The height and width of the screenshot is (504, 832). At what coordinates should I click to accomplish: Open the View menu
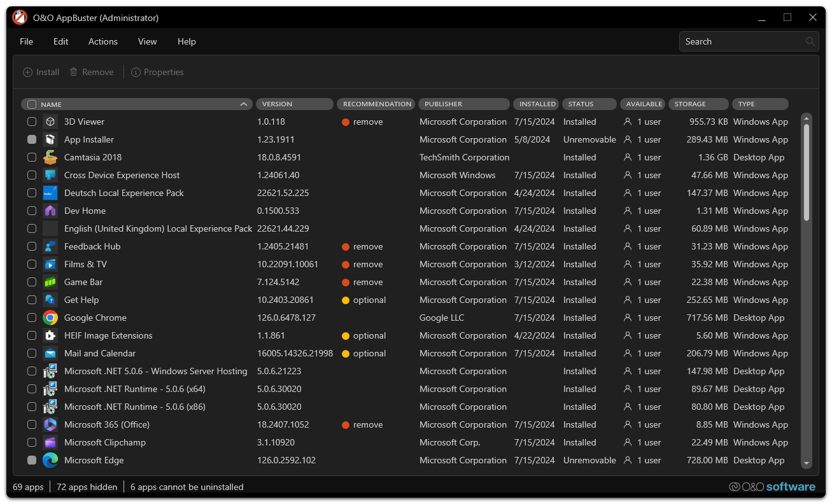click(x=147, y=41)
